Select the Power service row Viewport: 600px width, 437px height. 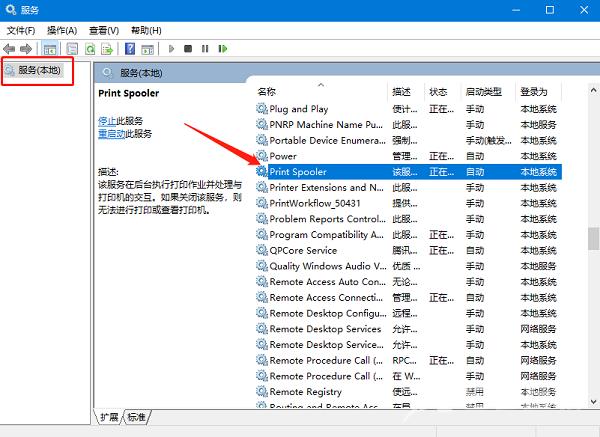tap(408, 156)
